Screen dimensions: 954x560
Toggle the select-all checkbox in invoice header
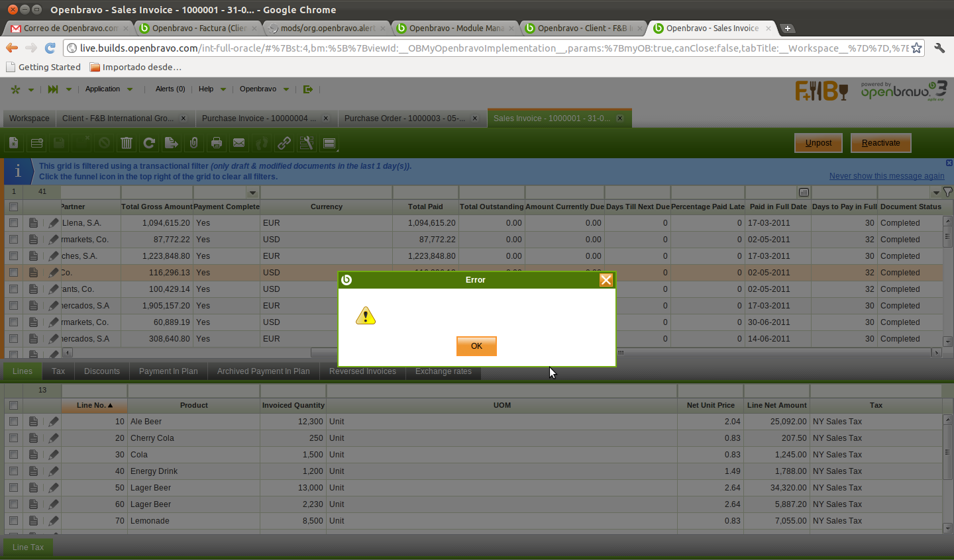(13, 207)
